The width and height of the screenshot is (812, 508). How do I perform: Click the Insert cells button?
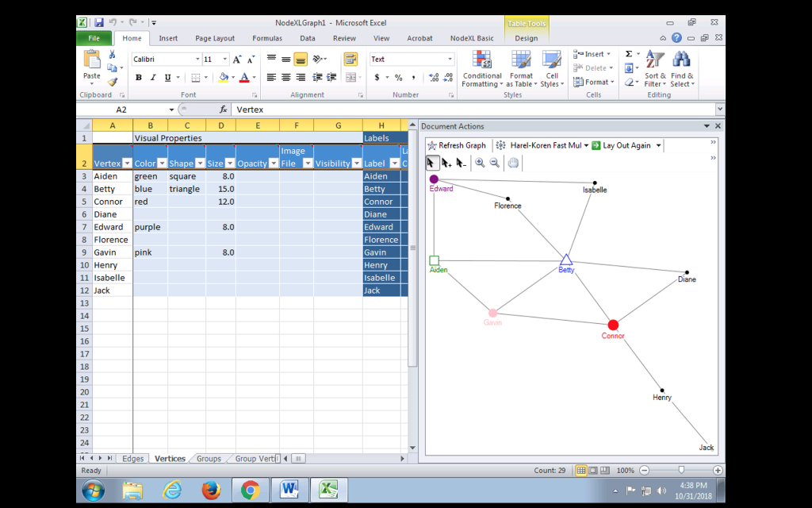pos(593,54)
